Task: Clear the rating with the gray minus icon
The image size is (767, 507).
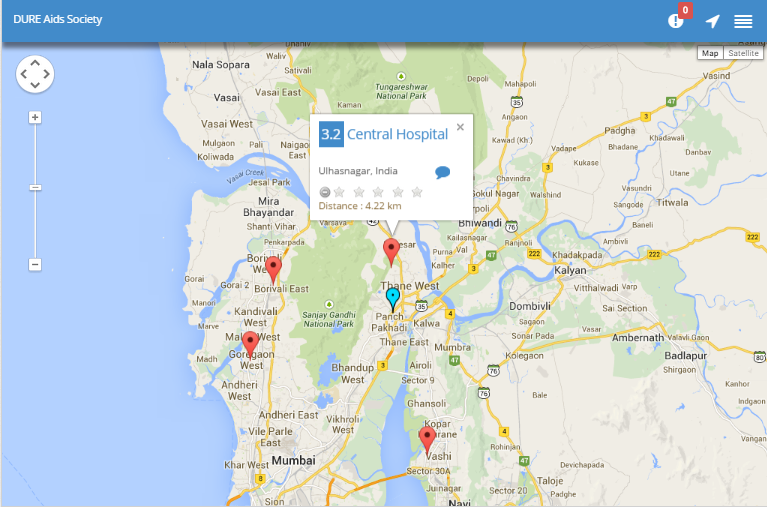Action: 324,192
